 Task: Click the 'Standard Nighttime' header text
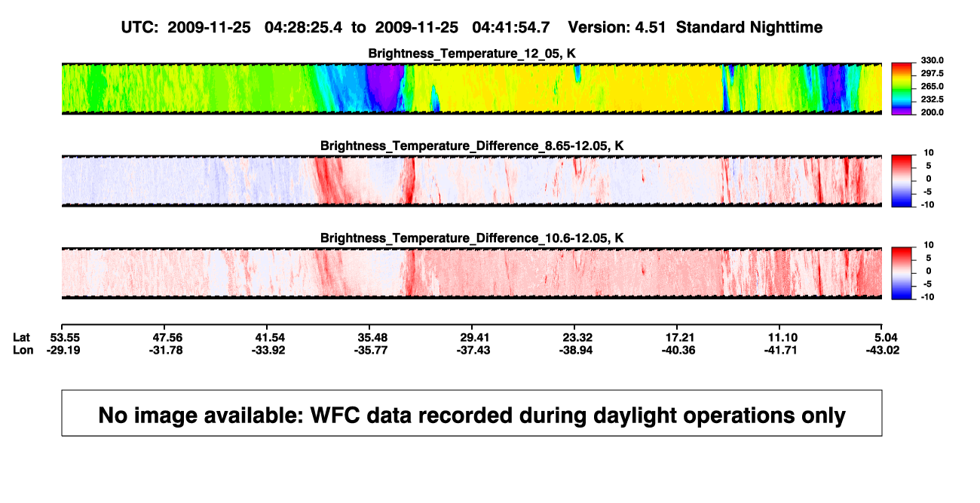749,27
